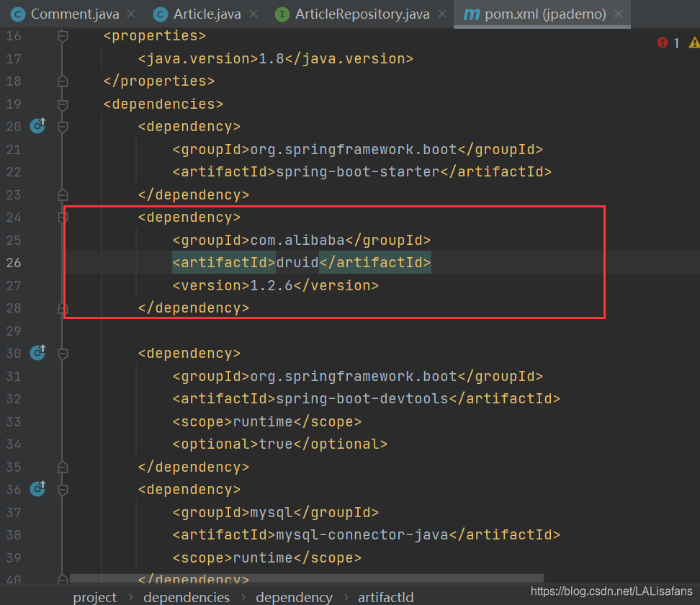700x605 pixels.
Task: Click the horizontal scrollbar of the editor
Action: click(307, 578)
